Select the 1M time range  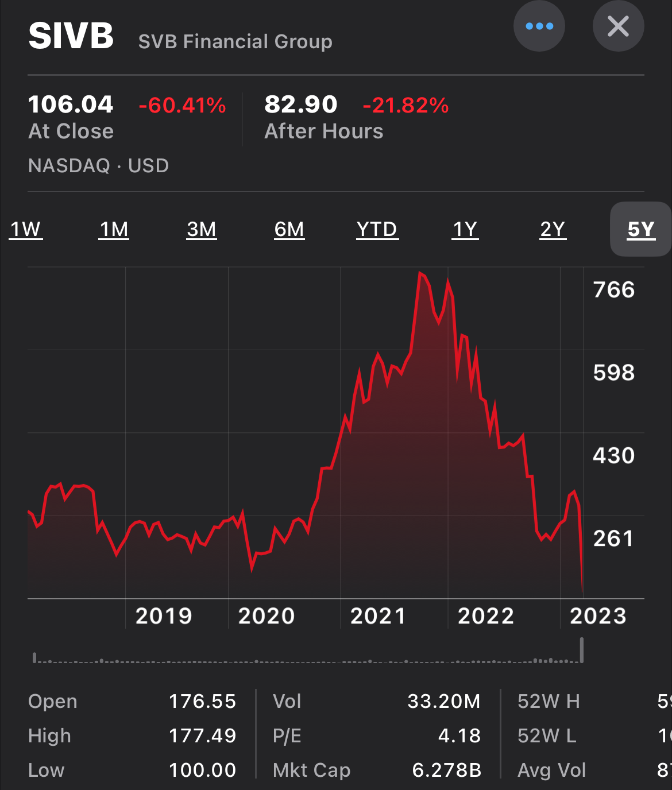(114, 229)
